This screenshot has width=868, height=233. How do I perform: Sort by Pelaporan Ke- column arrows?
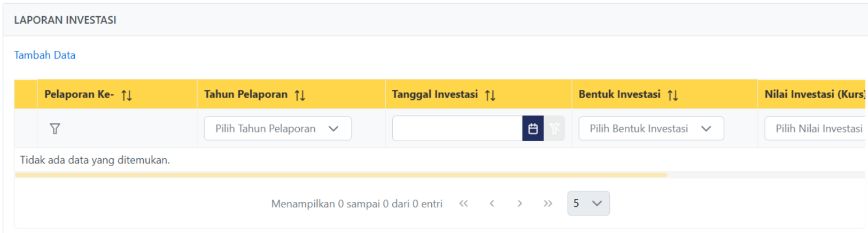127,95
